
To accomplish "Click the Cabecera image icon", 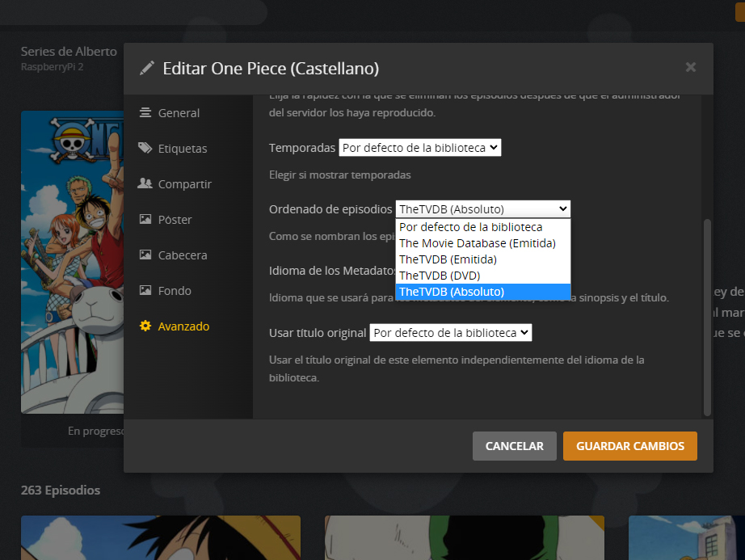I will [x=145, y=255].
